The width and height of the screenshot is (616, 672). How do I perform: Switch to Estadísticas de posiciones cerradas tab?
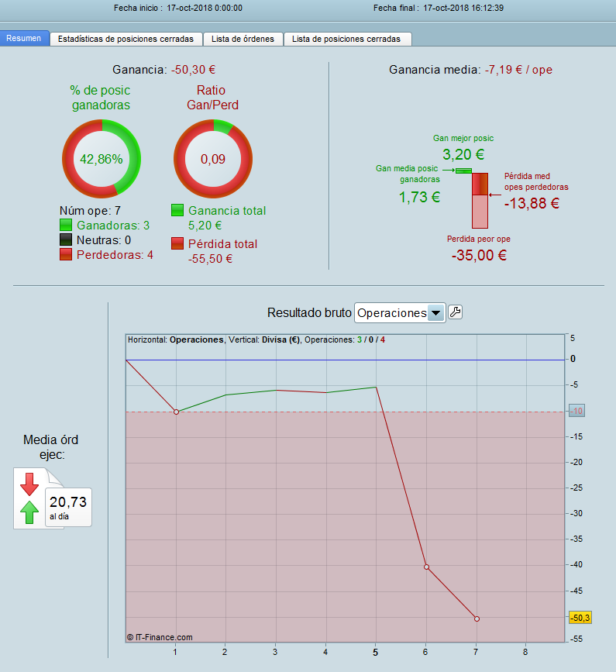pyautogui.click(x=126, y=39)
